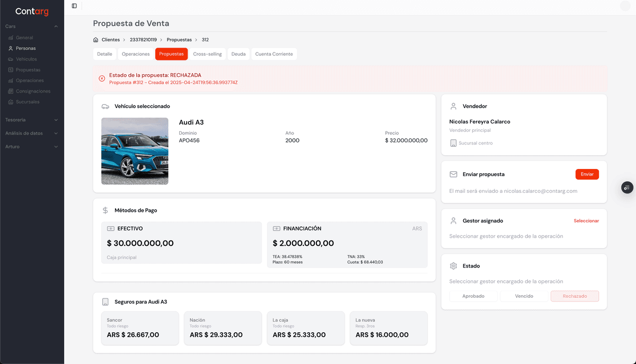The image size is (636, 364).
Task: Open the user avatar in the top right
Action: (625, 6)
